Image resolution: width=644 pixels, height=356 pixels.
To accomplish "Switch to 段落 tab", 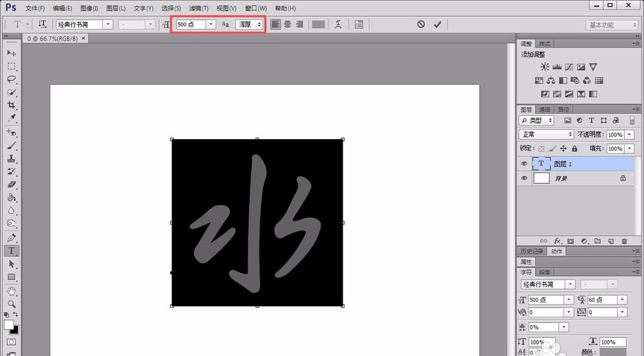I will (x=545, y=272).
